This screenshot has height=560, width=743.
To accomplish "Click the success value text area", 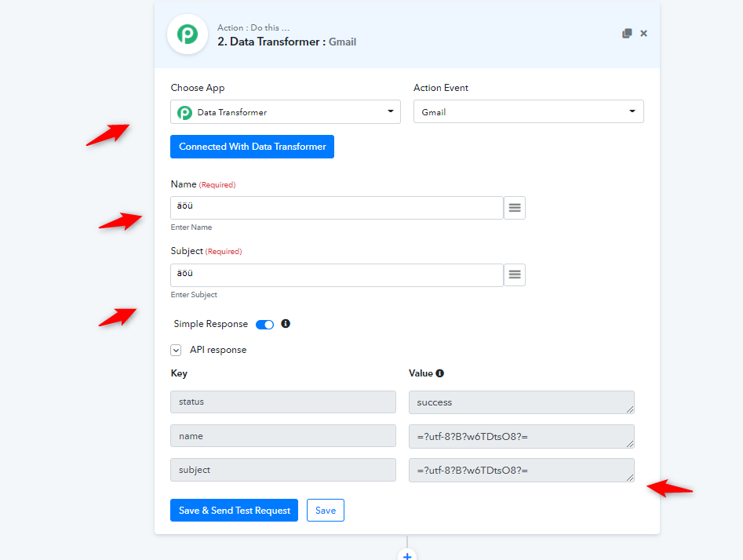I will (x=521, y=402).
